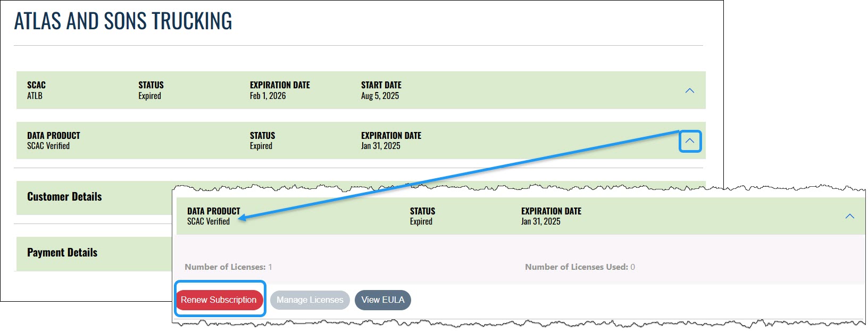Expand the Payment Details section

[x=62, y=253]
